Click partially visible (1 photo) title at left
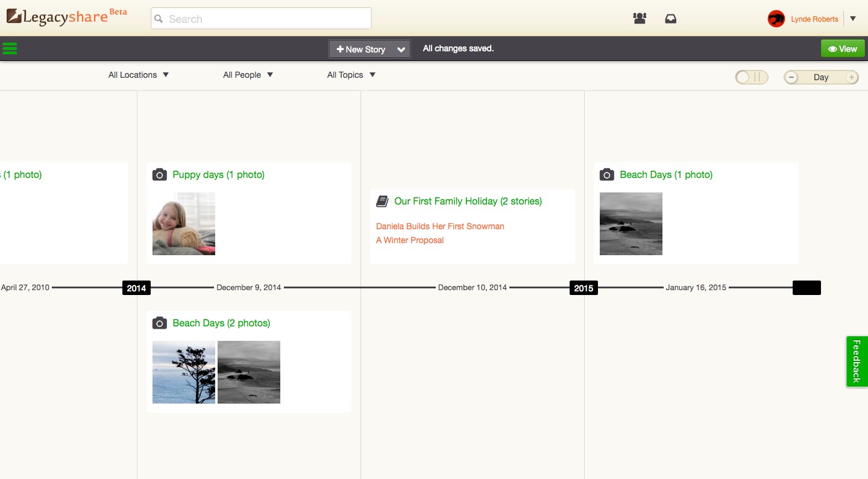Viewport: 868px width, 479px height. point(21,175)
